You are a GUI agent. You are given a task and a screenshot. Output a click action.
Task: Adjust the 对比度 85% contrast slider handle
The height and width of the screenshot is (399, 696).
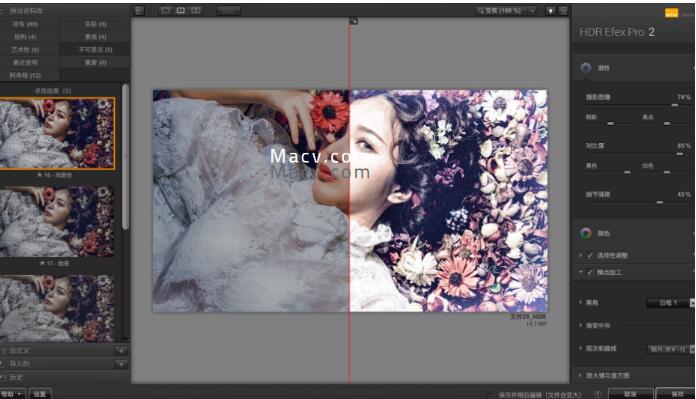click(x=680, y=154)
